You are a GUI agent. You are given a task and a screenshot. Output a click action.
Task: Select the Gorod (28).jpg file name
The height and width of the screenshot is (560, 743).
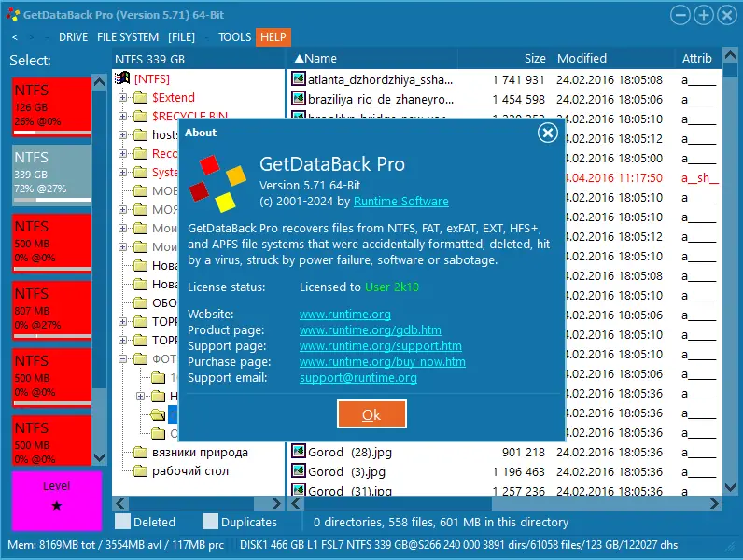[x=350, y=453]
